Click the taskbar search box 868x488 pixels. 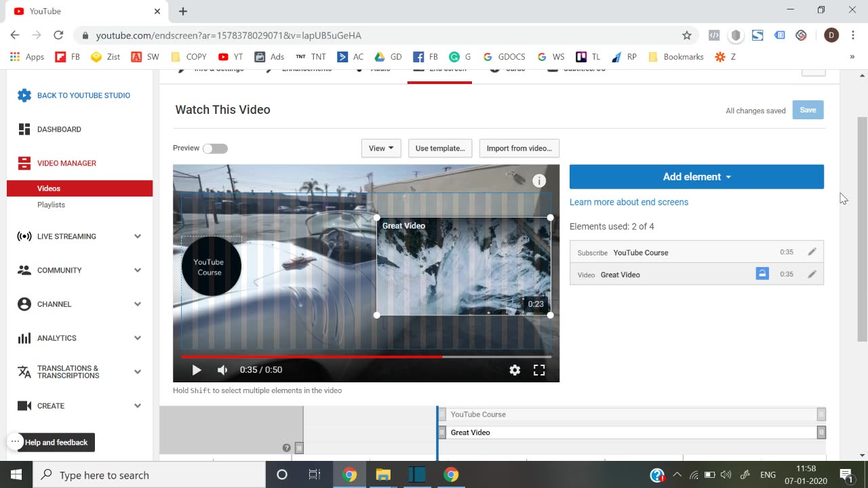(149, 475)
